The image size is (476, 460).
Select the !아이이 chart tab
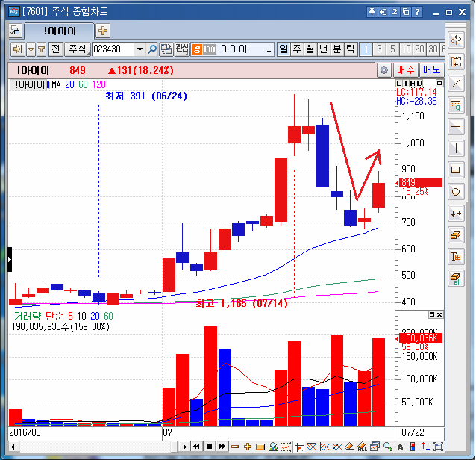point(60,31)
